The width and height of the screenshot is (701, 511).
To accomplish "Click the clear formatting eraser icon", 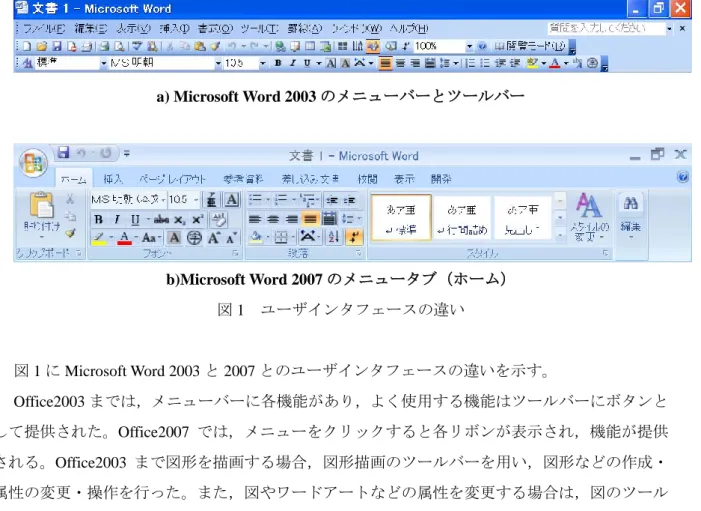I will [219, 220].
